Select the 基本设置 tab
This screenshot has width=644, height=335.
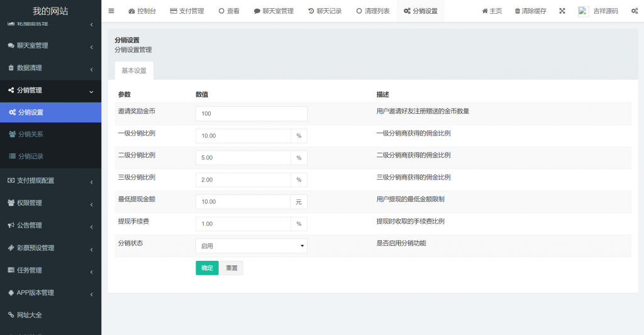134,70
